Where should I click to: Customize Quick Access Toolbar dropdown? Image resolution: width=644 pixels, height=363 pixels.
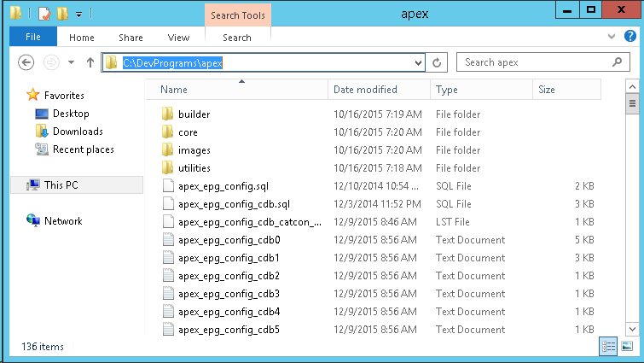78,15
